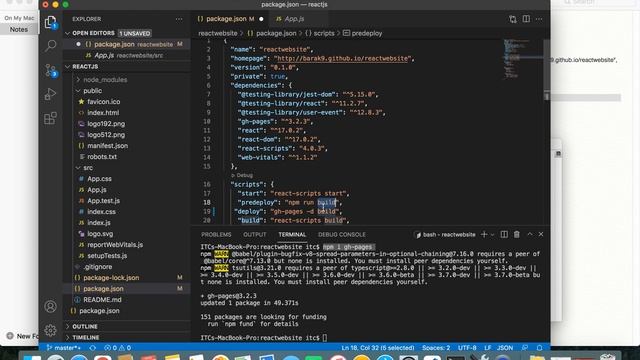Split the editor to the right

coord(526,19)
